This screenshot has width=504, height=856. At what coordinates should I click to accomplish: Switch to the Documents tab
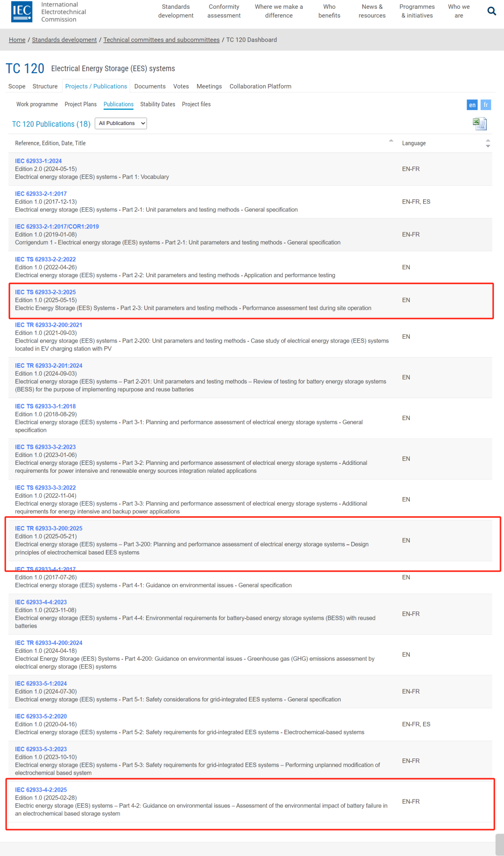click(x=150, y=86)
